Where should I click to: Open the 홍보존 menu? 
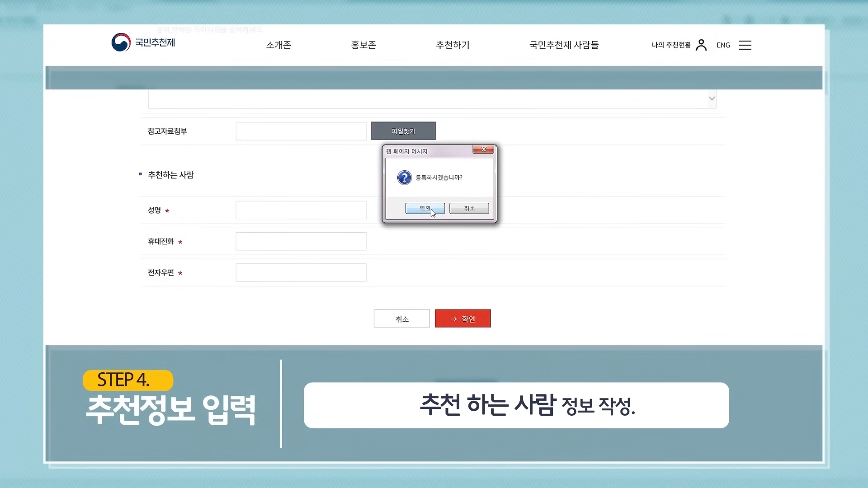(363, 45)
